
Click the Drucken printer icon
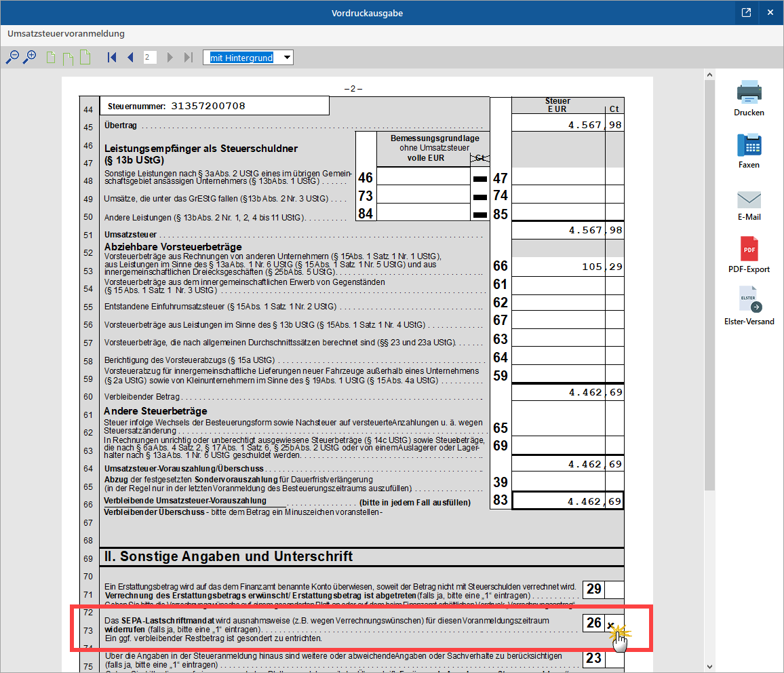749,92
